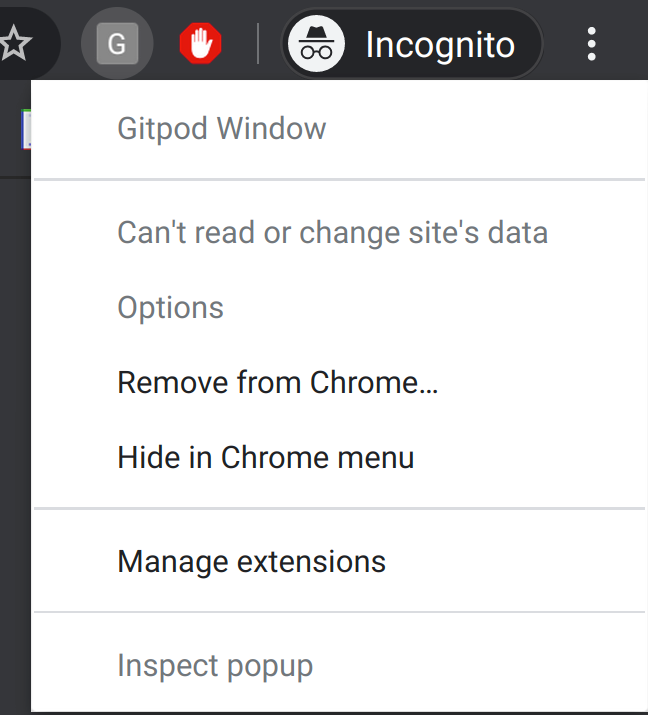This screenshot has height=715, width=648.
Task: Click the empty space right of Gitpod Window
Action: (x=483, y=129)
